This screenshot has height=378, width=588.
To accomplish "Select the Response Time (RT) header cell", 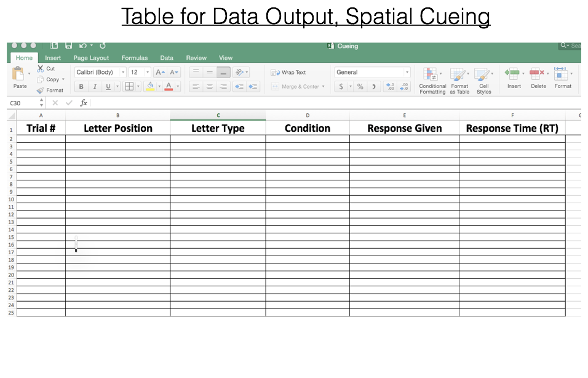I will coord(512,129).
